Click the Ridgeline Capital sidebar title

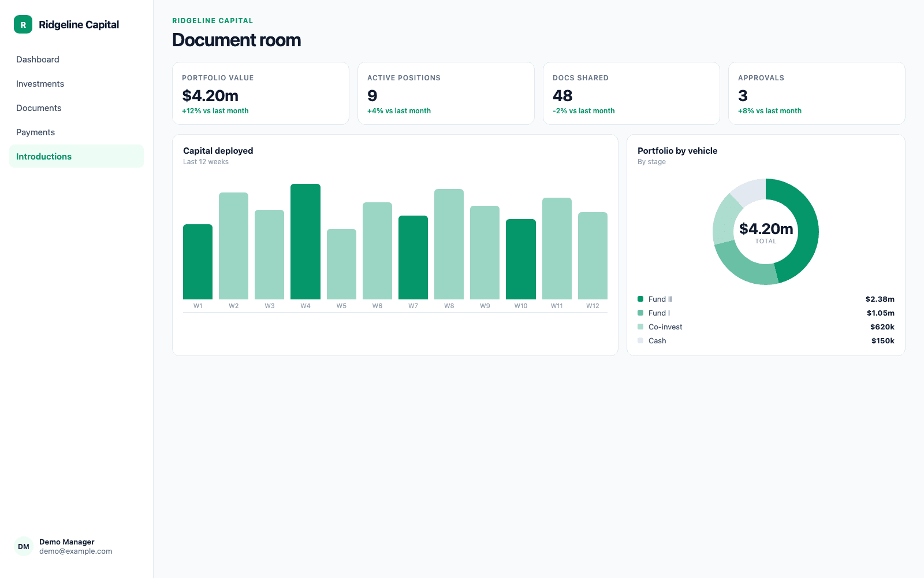(79, 25)
